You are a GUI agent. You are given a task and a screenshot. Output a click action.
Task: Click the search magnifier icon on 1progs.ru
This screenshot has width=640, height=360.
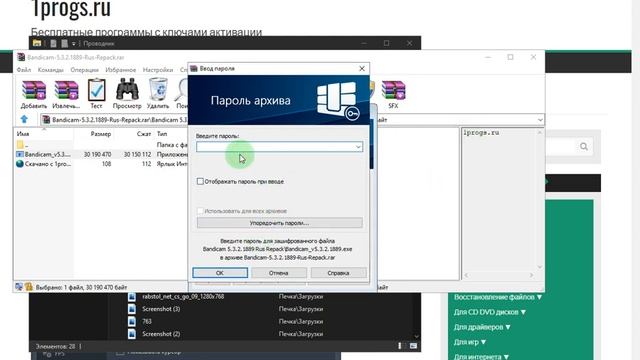(584, 147)
